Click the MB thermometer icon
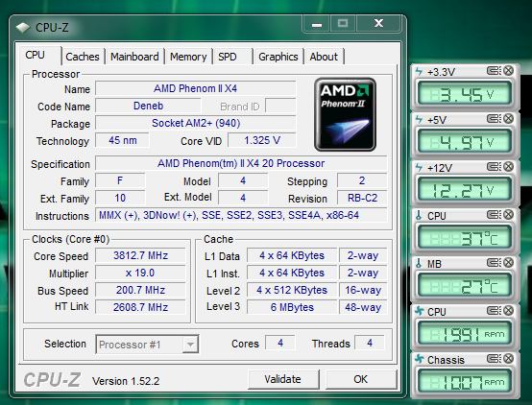Image resolution: width=532 pixels, height=405 pixels. [419, 263]
